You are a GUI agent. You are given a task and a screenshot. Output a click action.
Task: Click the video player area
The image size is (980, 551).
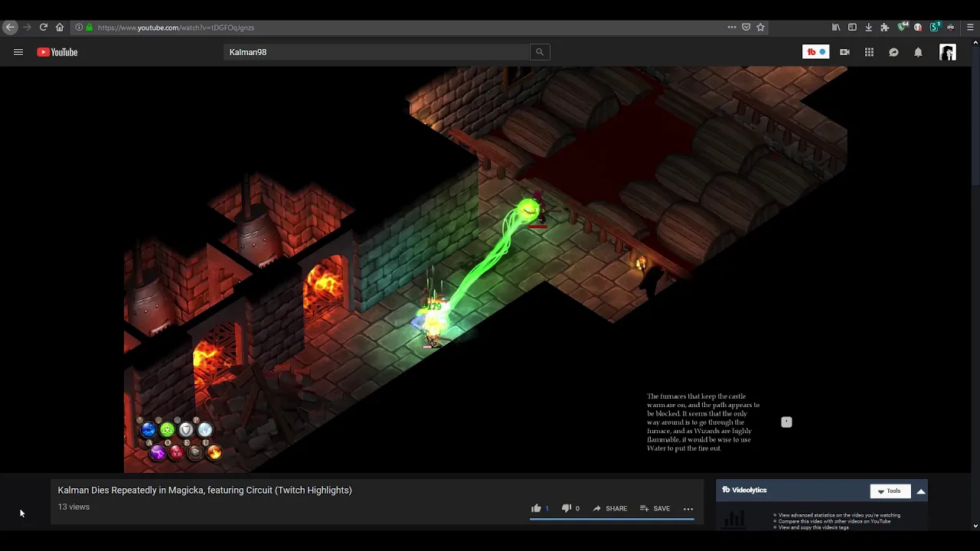(x=485, y=269)
